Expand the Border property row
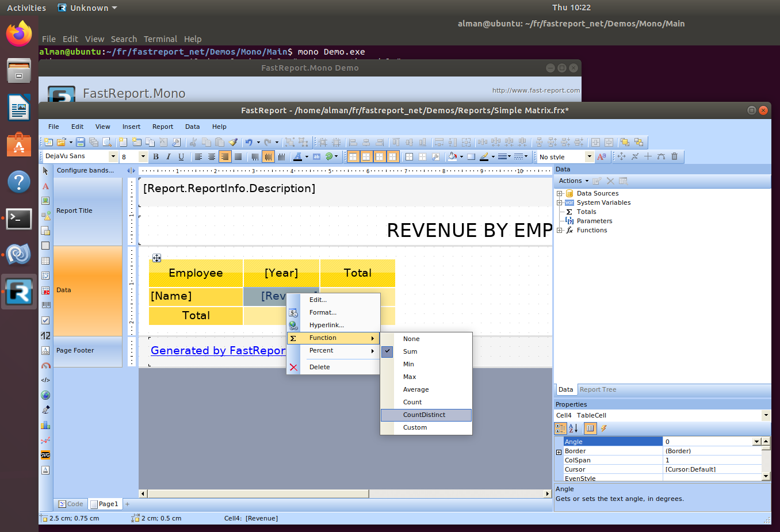The image size is (780, 532). tap(559, 452)
